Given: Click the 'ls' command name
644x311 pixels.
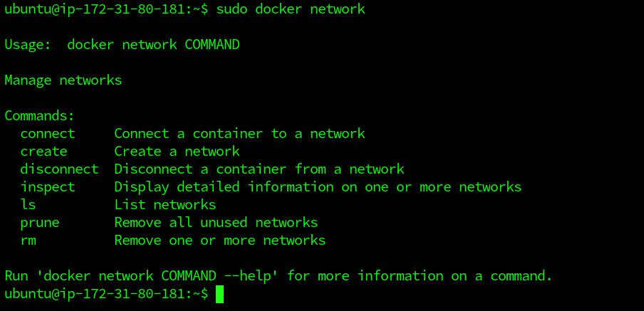Looking at the screenshot, I should click(28, 205).
